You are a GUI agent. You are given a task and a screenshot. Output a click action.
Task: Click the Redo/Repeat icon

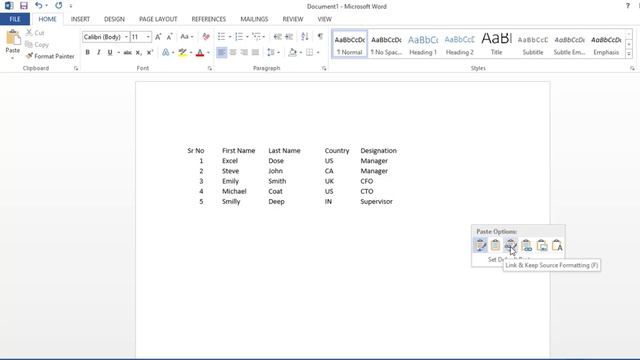(59, 6)
